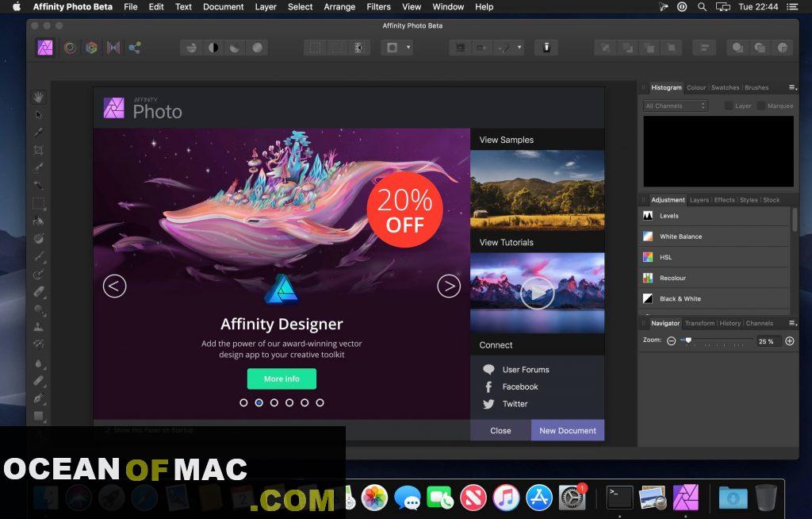The height and width of the screenshot is (519, 812).
Task: Close the welcome panel with Close button
Action: point(500,430)
